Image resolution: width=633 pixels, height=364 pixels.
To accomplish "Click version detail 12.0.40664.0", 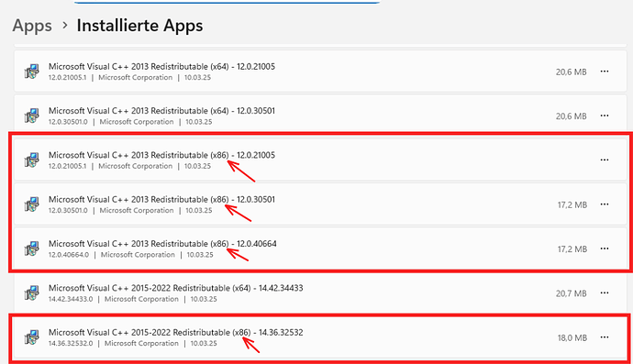I will 69,255.
